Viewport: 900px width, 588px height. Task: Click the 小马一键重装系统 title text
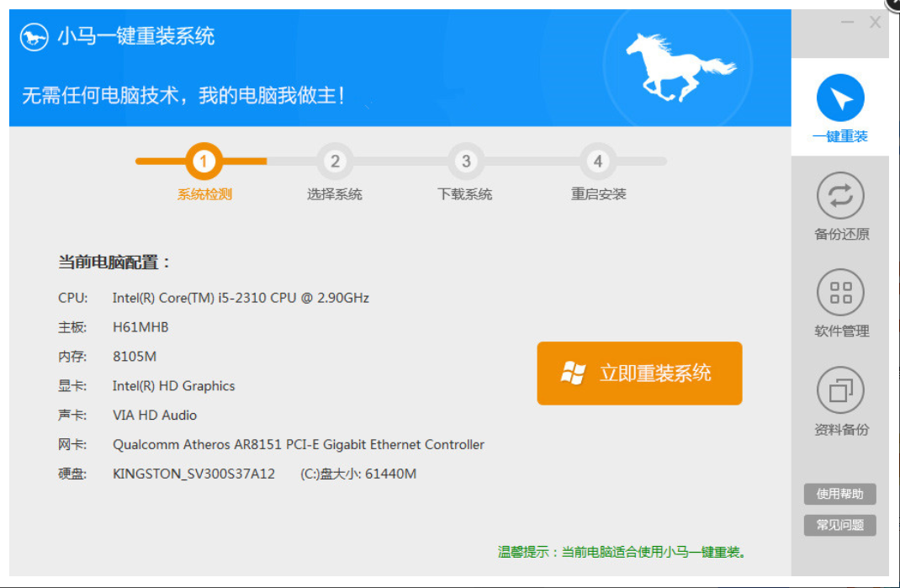(136, 37)
